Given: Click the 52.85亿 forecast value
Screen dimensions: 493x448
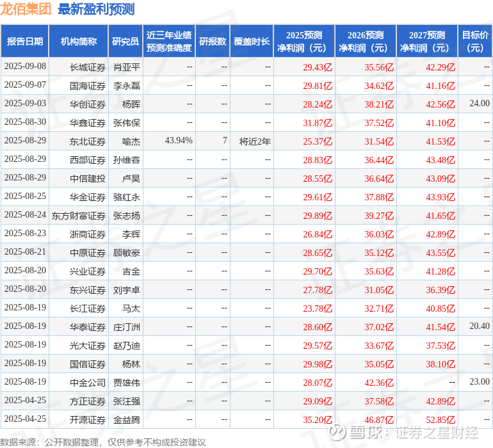Looking at the screenshot, I should (x=440, y=419).
